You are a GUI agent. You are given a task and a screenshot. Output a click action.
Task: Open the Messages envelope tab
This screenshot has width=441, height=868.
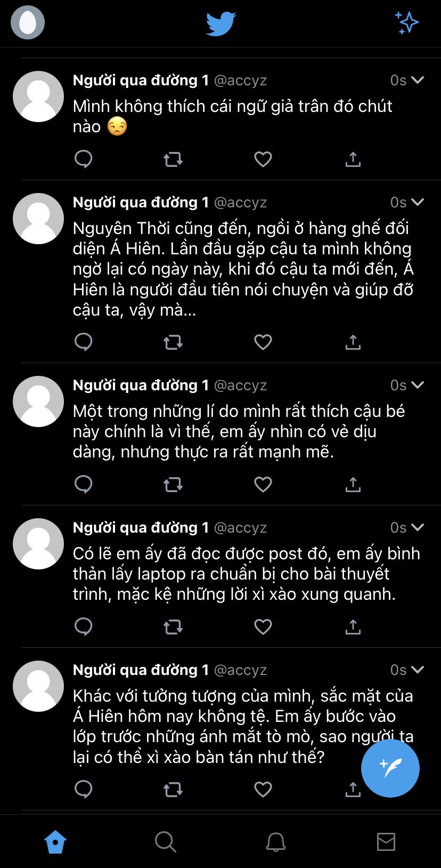pyautogui.click(x=386, y=842)
